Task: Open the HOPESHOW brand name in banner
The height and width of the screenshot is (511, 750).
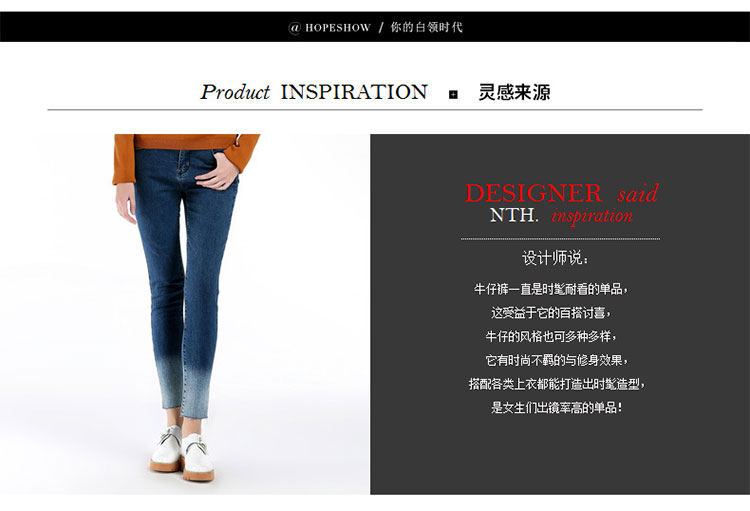Action: [338, 28]
